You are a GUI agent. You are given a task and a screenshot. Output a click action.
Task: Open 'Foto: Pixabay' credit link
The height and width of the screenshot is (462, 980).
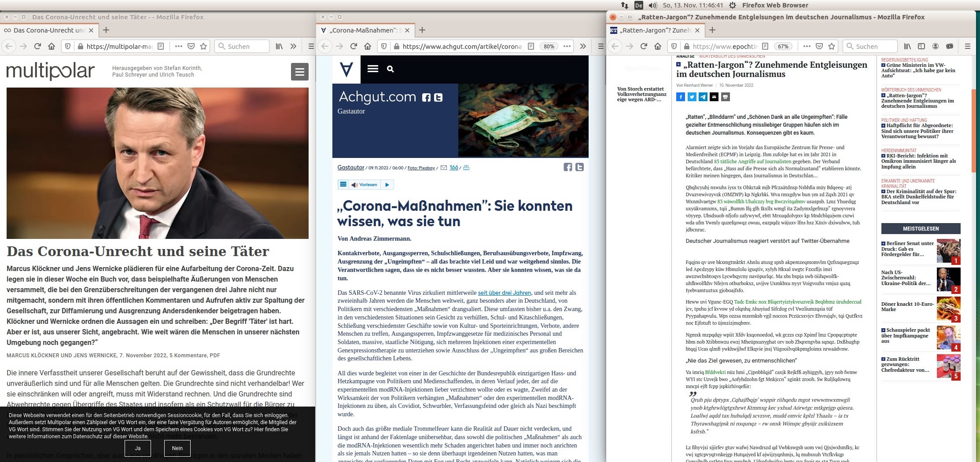421,168
